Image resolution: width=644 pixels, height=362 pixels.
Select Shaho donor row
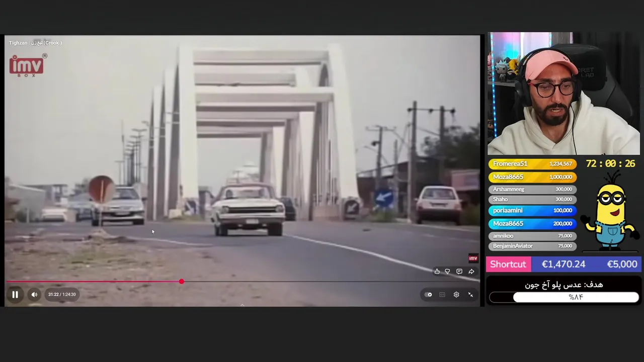coord(532,199)
